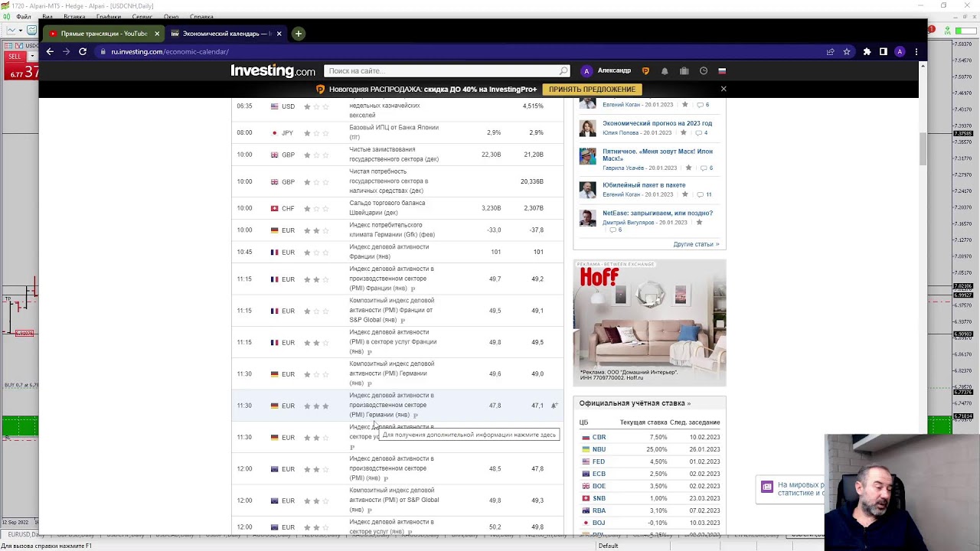980x551 pixels.
Task: Reload the page with the refresh icon
Action: click(x=83, y=51)
